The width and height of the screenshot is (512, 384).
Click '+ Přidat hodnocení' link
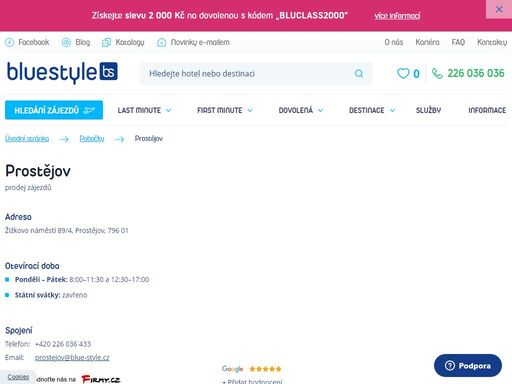pyautogui.click(x=252, y=381)
